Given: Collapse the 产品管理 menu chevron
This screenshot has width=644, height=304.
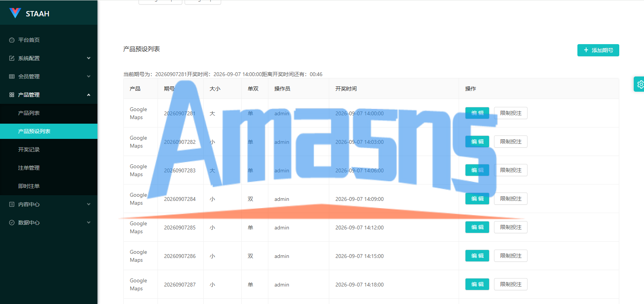Looking at the screenshot, I should (x=89, y=95).
